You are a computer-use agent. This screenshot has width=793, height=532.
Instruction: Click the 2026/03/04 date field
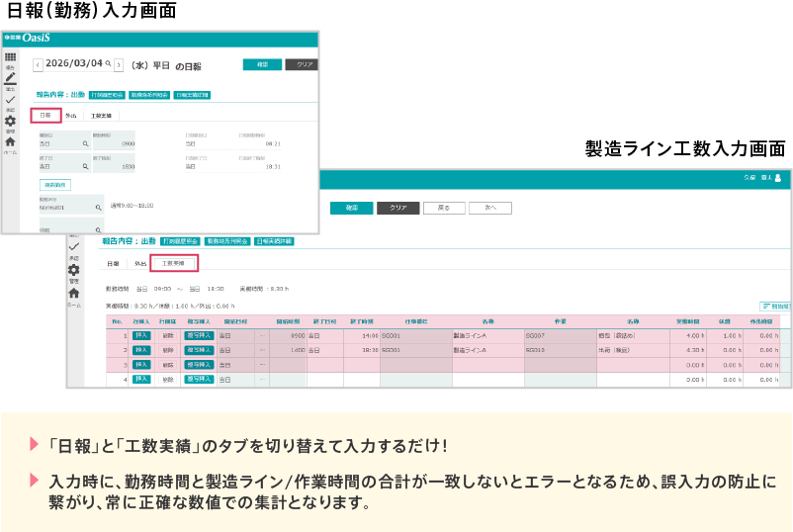point(74,63)
